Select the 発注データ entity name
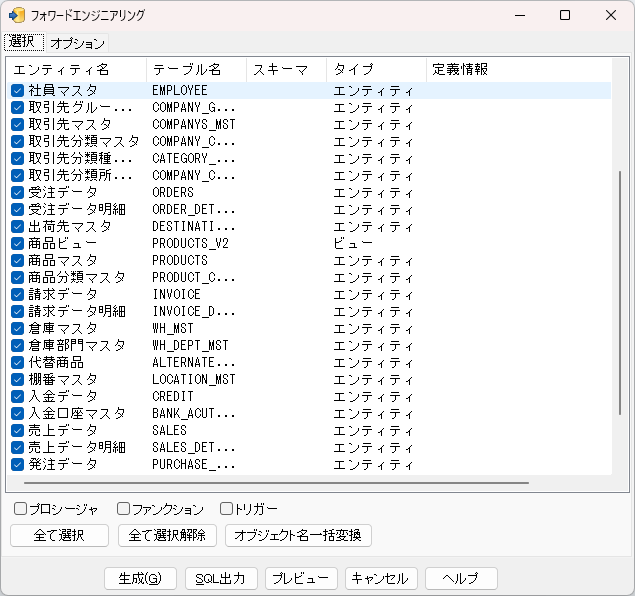The height and width of the screenshot is (596, 635). coord(63,464)
